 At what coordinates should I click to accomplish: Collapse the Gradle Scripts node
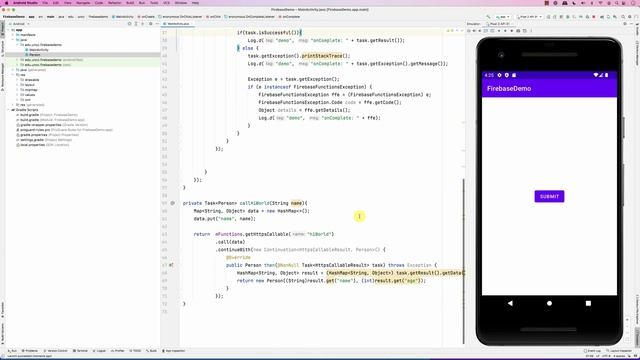[x=9, y=110]
